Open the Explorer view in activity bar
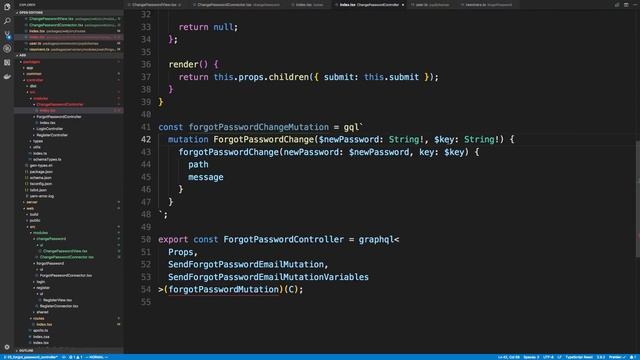Image resolution: width=640 pixels, height=360 pixels. (7, 7)
